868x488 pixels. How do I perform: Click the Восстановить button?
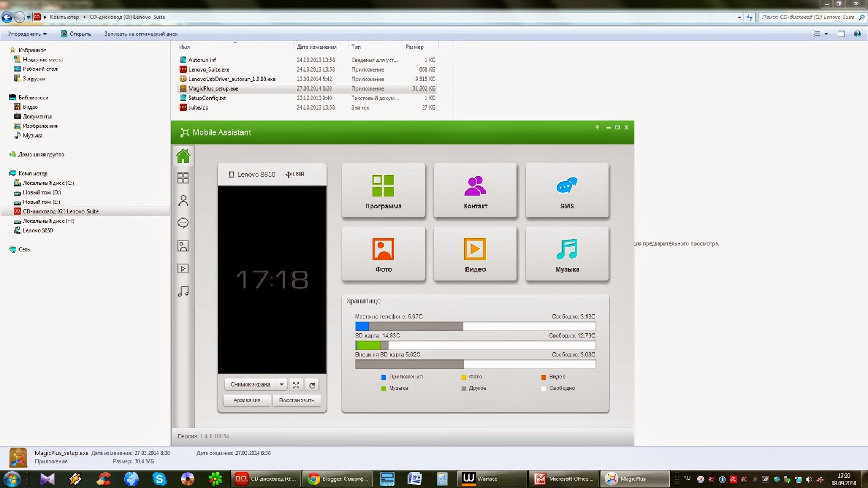(x=297, y=401)
